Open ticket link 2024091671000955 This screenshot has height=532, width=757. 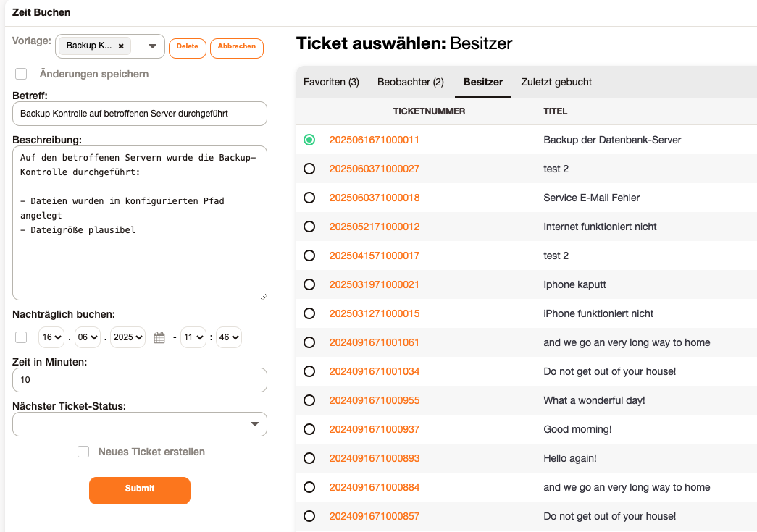pos(375,400)
